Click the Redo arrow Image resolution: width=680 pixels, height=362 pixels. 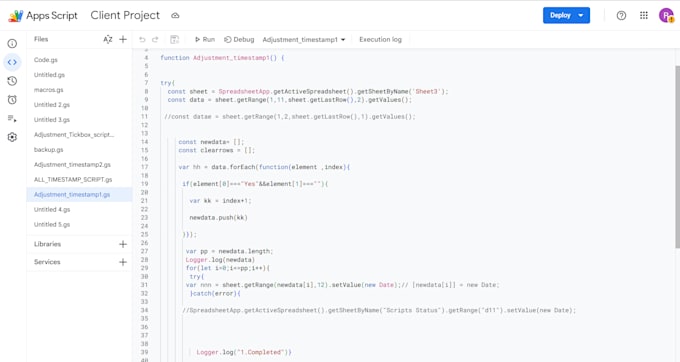(155, 39)
